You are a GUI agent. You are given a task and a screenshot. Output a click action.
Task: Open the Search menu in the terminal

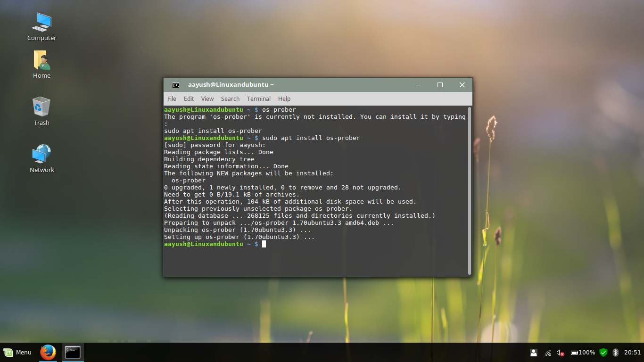coord(230,99)
